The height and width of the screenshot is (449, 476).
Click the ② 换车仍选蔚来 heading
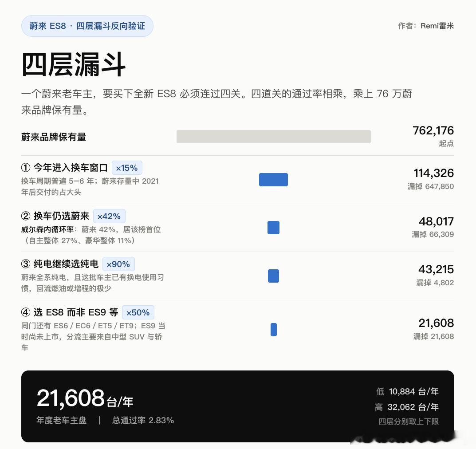point(55,216)
